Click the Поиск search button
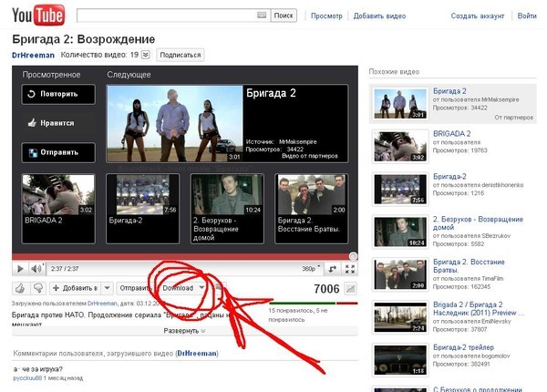The image size is (547, 392). click(284, 15)
